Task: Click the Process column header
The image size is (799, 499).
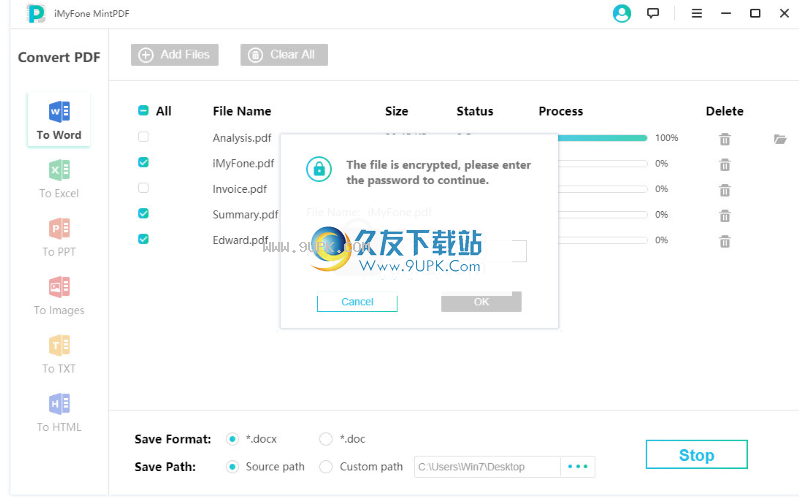Action: 561,111
